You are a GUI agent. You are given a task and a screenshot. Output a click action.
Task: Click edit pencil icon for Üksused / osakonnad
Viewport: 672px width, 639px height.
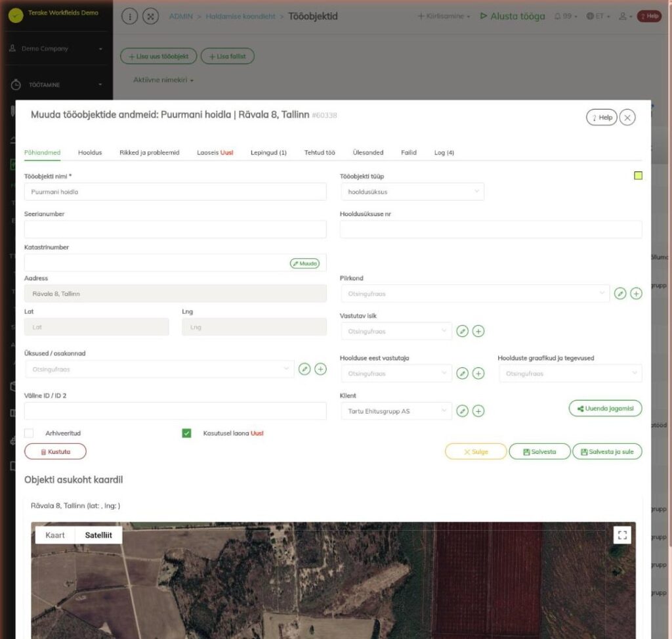point(304,369)
